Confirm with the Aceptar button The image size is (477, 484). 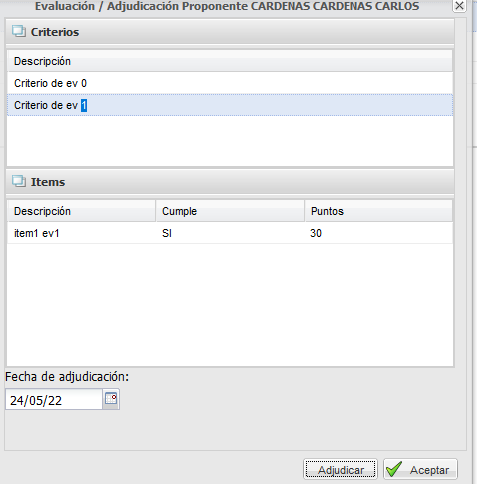[x=420, y=469]
